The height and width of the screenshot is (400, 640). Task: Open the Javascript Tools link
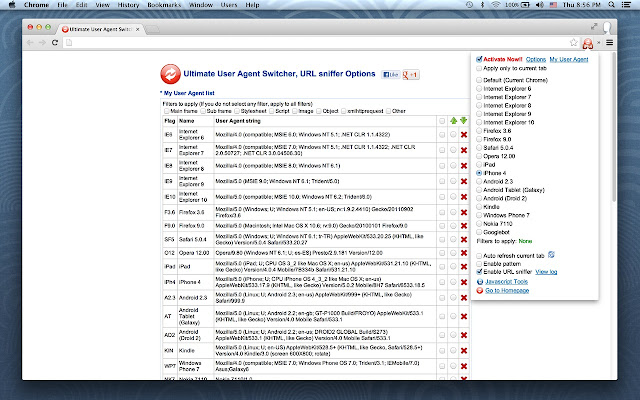click(x=506, y=282)
